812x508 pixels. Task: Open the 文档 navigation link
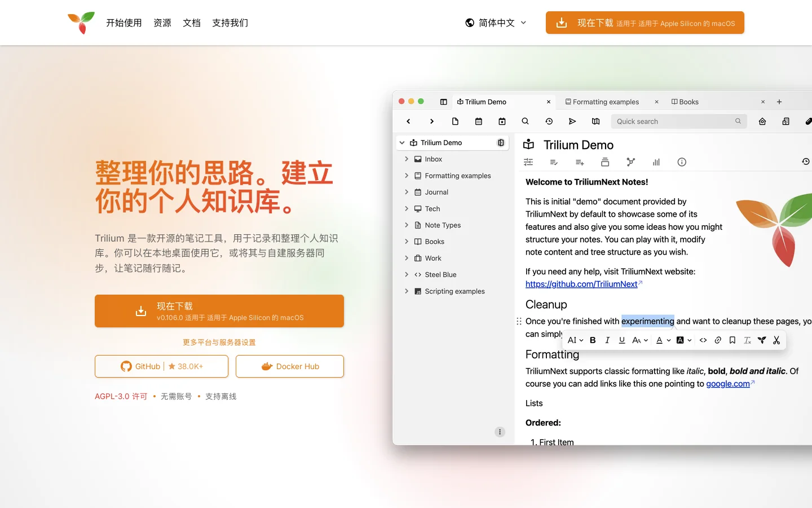click(x=192, y=23)
